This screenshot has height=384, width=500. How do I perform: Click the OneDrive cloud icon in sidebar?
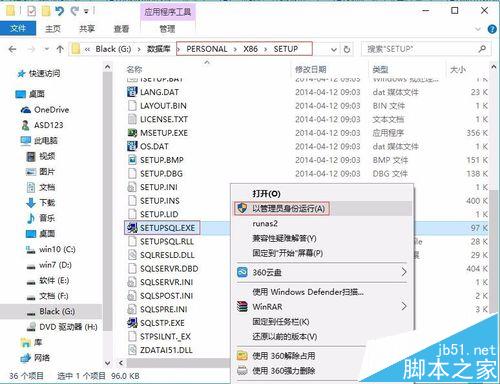point(26,110)
